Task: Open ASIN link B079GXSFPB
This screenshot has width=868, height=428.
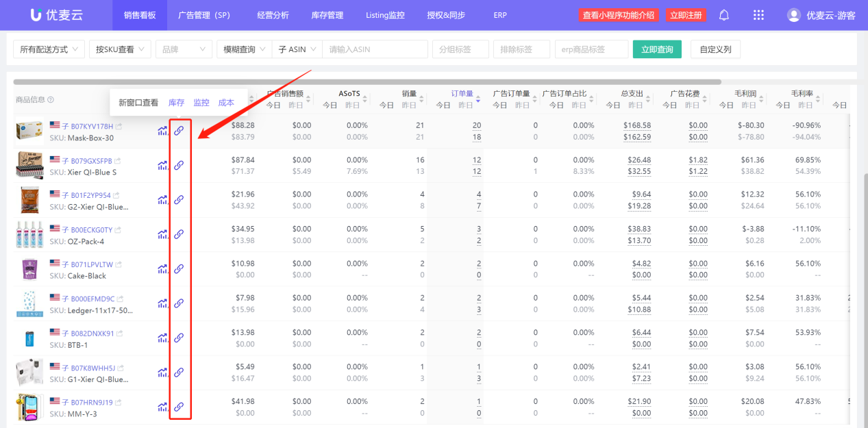Action: tap(91, 161)
